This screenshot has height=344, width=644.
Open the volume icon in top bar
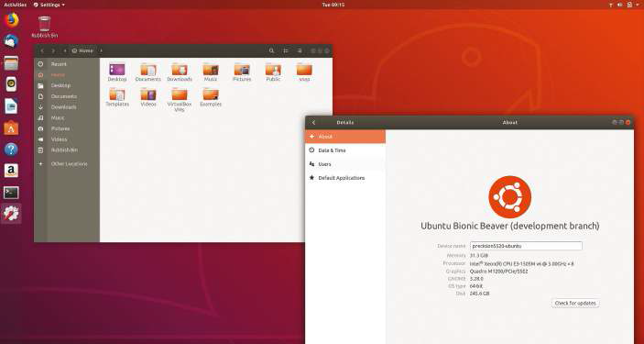(620, 5)
